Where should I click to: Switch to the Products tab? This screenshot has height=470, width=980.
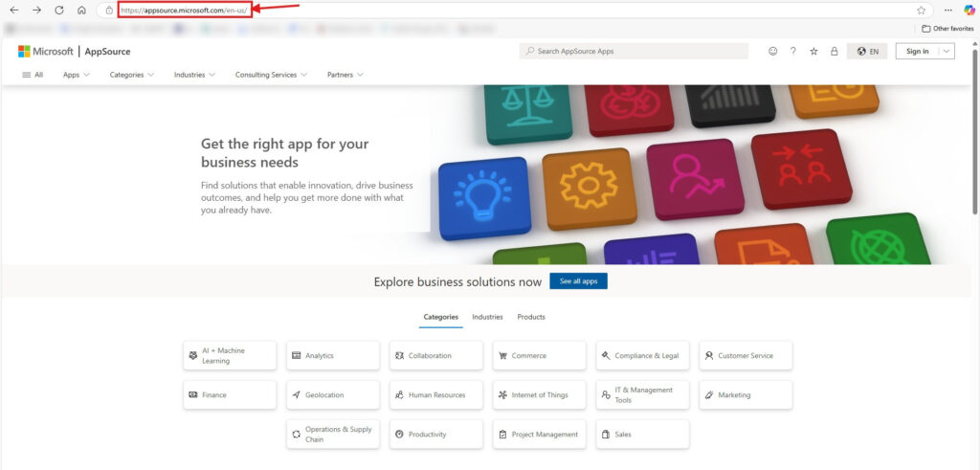[531, 317]
